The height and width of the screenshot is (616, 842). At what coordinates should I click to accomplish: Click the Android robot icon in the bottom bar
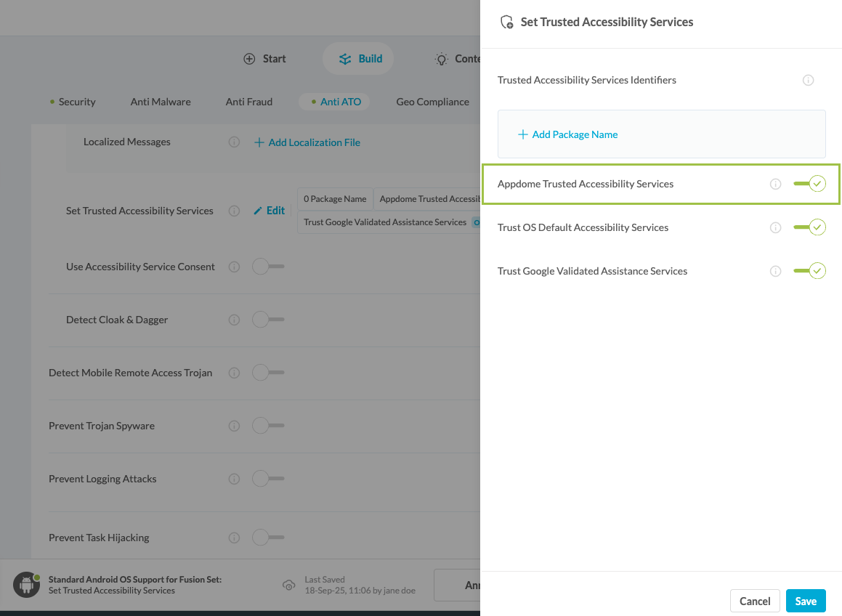26,584
